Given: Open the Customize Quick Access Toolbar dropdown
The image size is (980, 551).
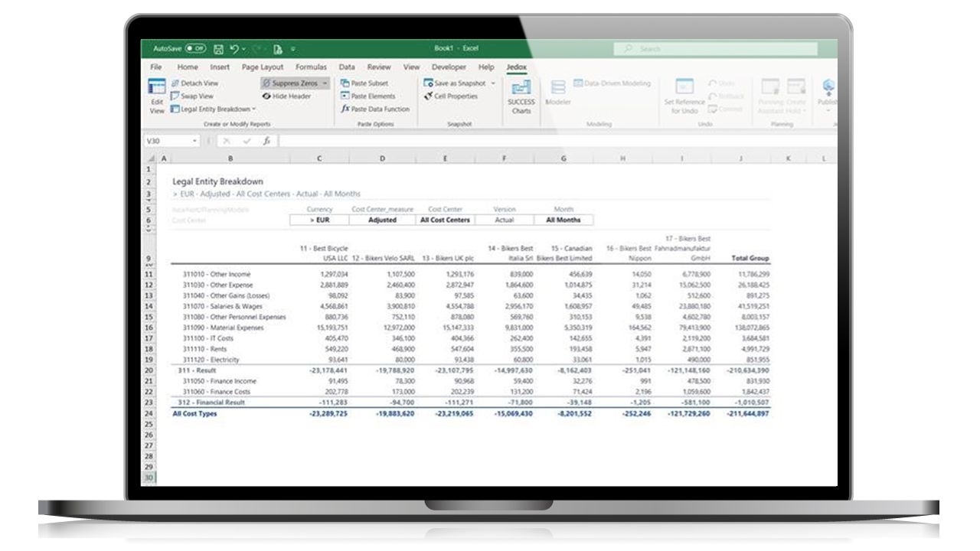Looking at the screenshot, I should pyautogui.click(x=292, y=49).
